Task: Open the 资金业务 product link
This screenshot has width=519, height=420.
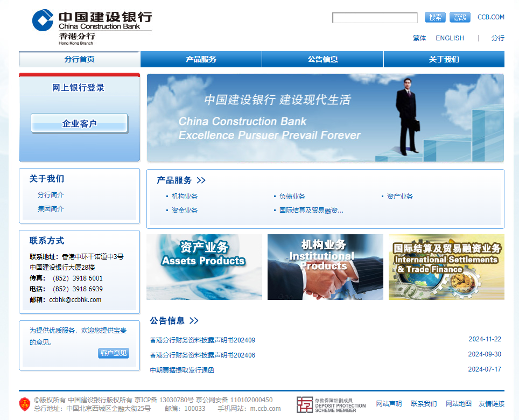Action: [x=184, y=211]
